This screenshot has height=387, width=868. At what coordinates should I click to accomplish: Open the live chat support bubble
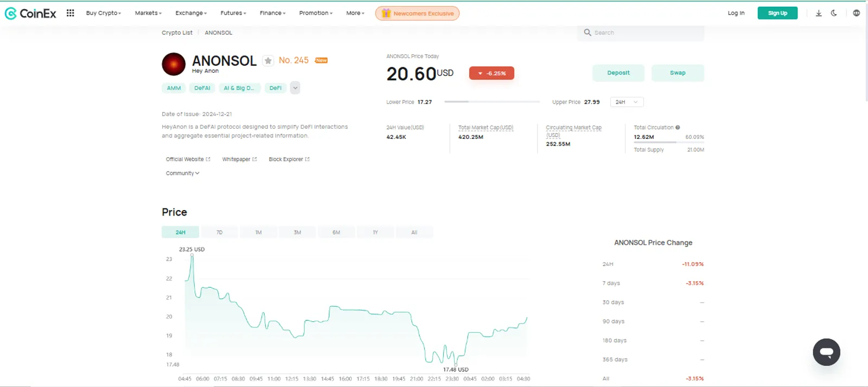[x=826, y=352]
